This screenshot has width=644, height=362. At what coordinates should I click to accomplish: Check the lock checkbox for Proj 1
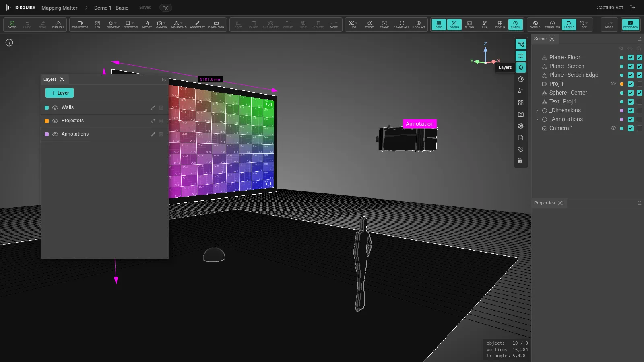[640, 84]
